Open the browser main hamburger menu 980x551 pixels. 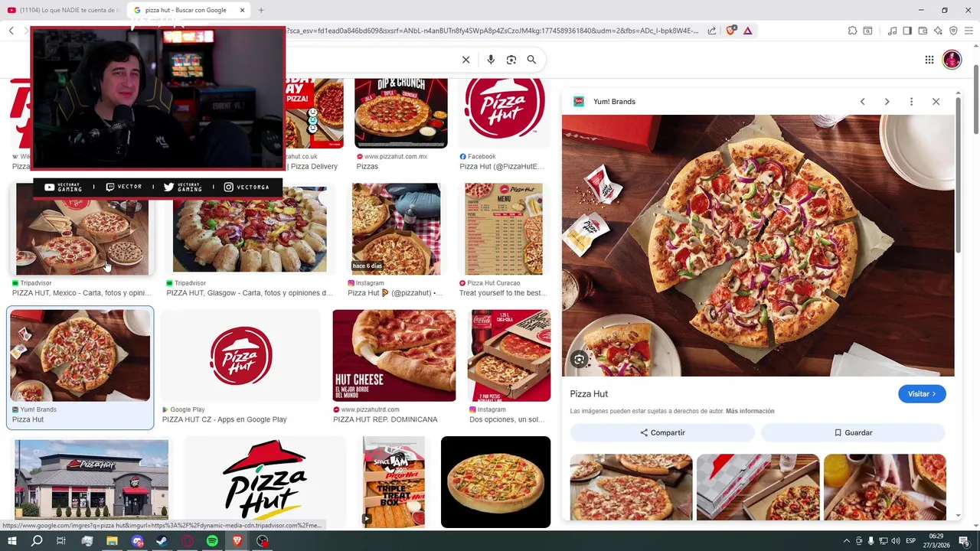pyautogui.click(x=969, y=31)
